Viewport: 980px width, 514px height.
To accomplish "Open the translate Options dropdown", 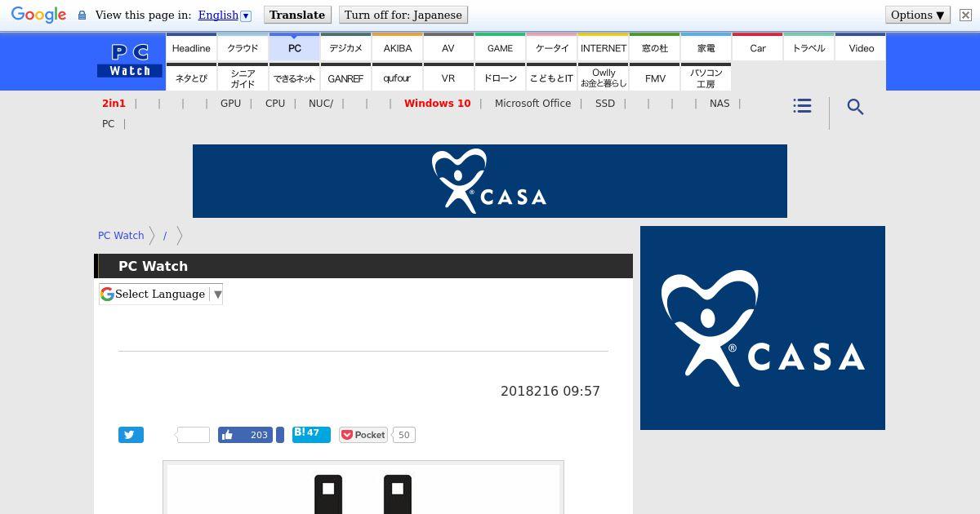I will pyautogui.click(x=918, y=15).
